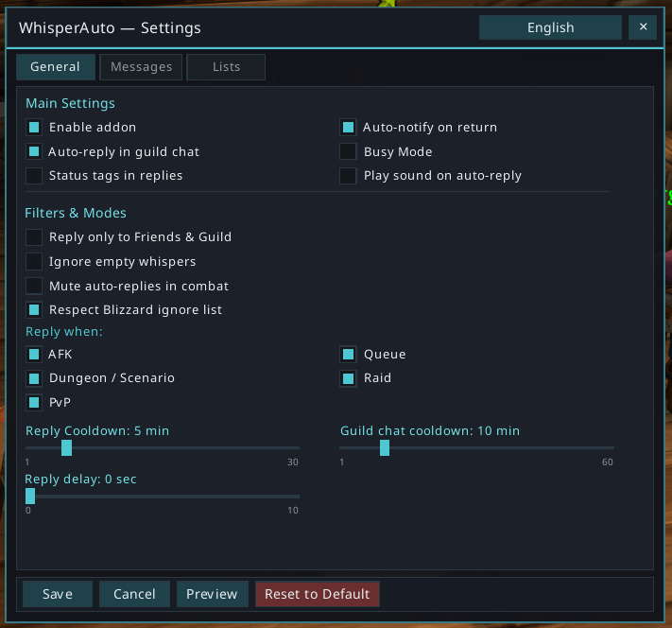The width and height of the screenshot is (672, 628).
Task: Click the Cancel button
Action: coord(134,594)
